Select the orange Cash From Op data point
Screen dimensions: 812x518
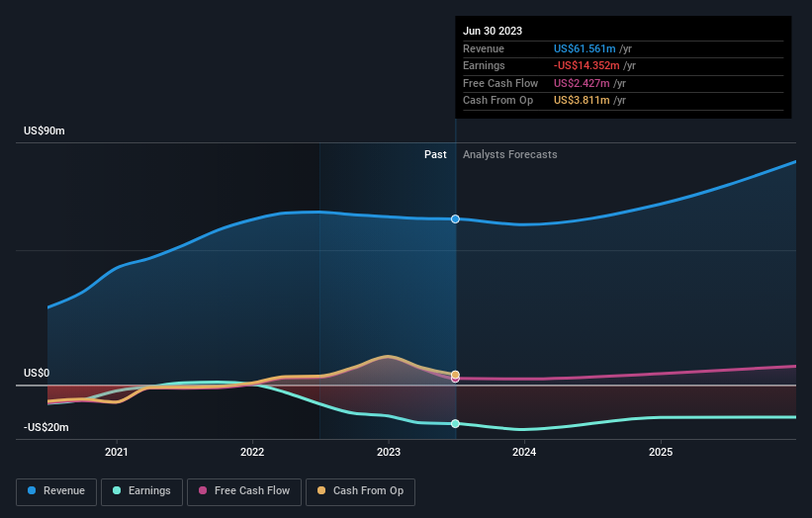click(455, 375)
